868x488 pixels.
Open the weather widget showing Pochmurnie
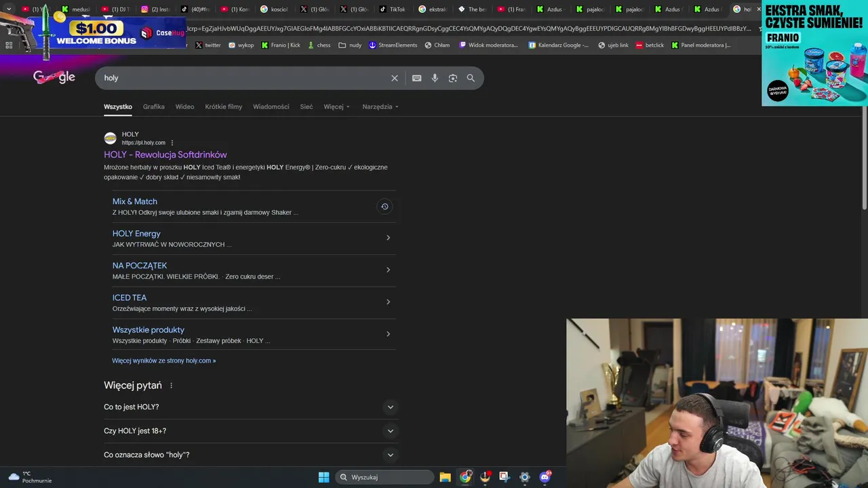click(29, 477)
